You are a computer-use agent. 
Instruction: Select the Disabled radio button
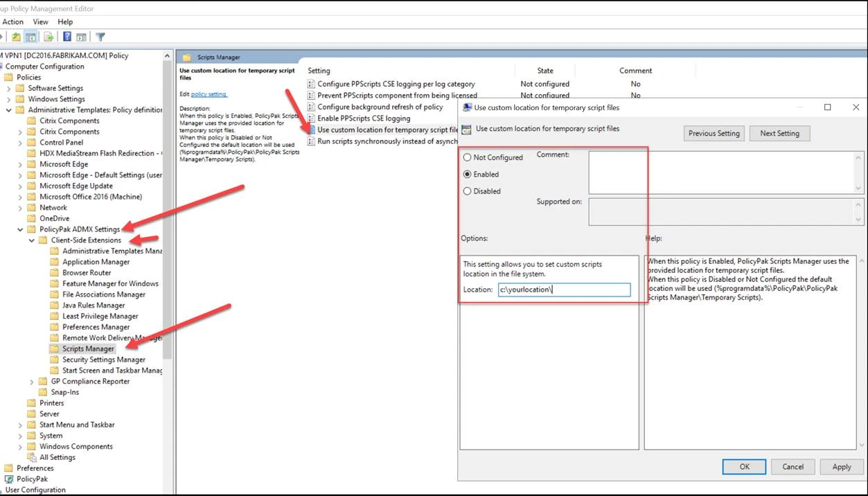click(467, 191)
